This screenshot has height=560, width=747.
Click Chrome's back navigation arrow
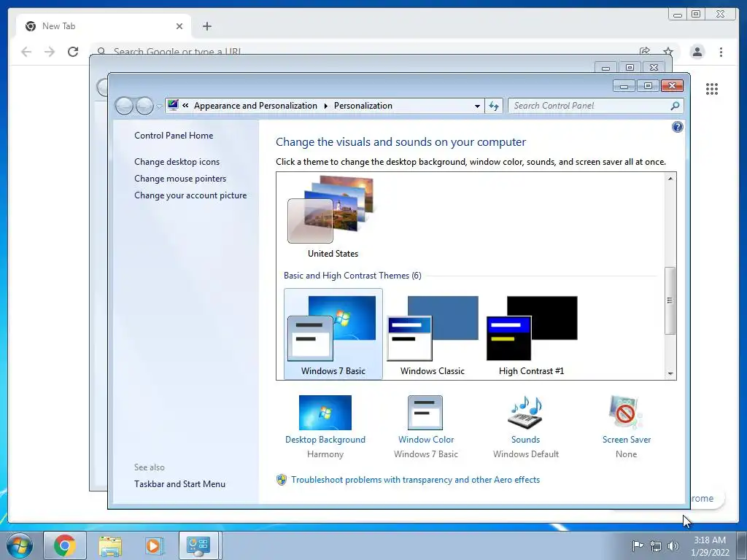[x=26, y=52]
